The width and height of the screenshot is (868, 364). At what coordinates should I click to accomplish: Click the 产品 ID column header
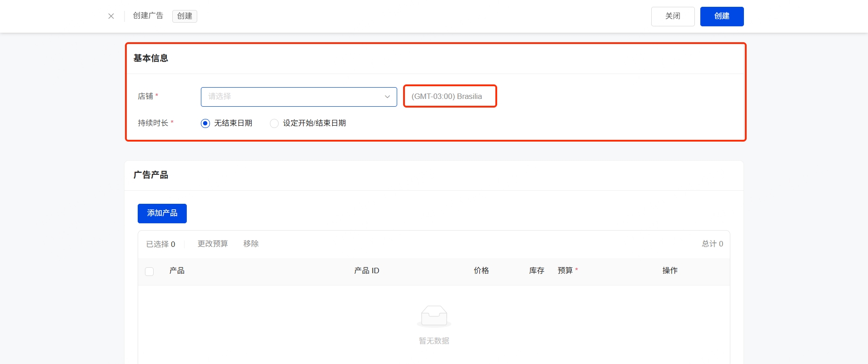coord(367,271)
